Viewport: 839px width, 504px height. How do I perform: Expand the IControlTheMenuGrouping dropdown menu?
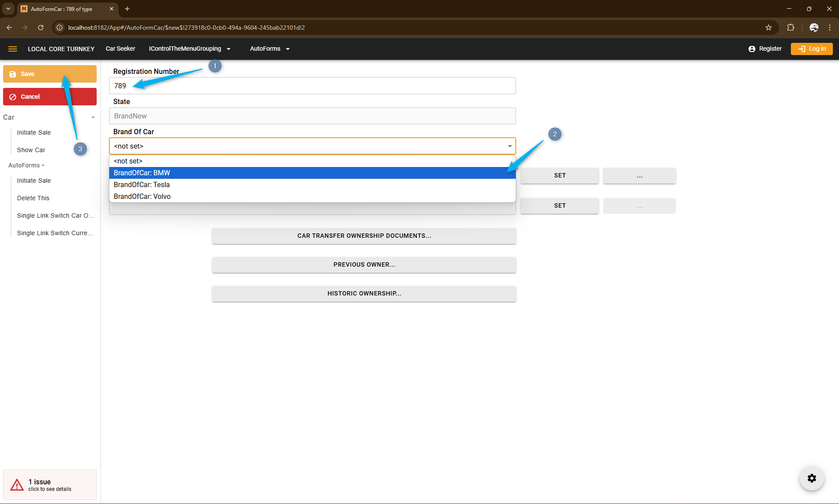pyautogui.click(x=189, y=49)
